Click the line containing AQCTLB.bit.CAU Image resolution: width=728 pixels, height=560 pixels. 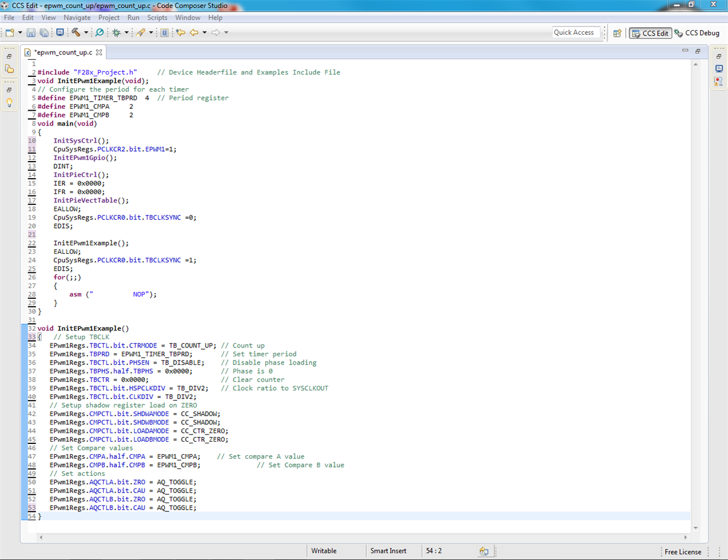click(x=123, y=508)
